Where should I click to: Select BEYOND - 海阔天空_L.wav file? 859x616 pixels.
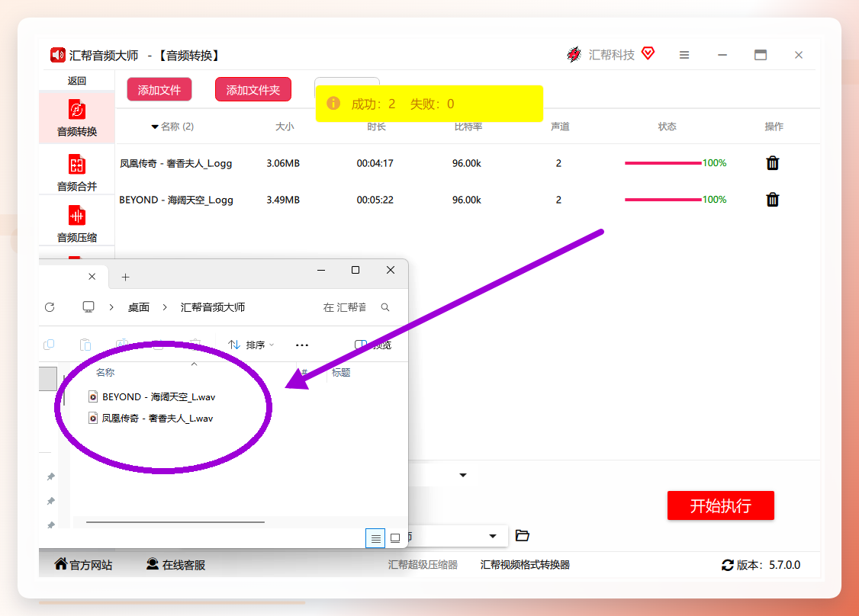[152, 396]
